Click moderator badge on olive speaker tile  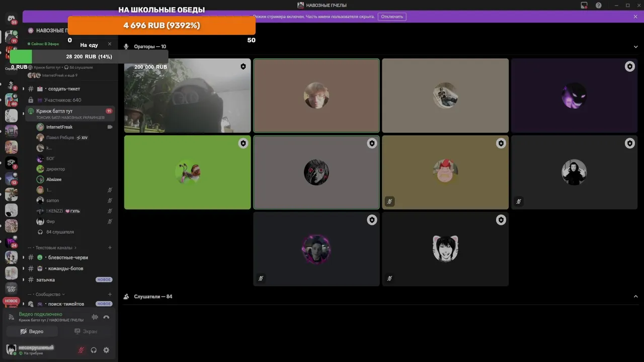(x=501, y=143)
